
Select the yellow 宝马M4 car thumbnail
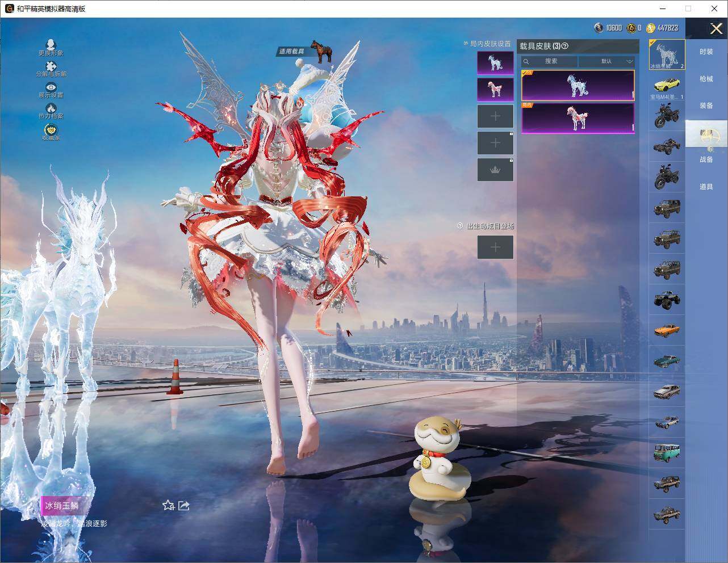click(667, 86)
